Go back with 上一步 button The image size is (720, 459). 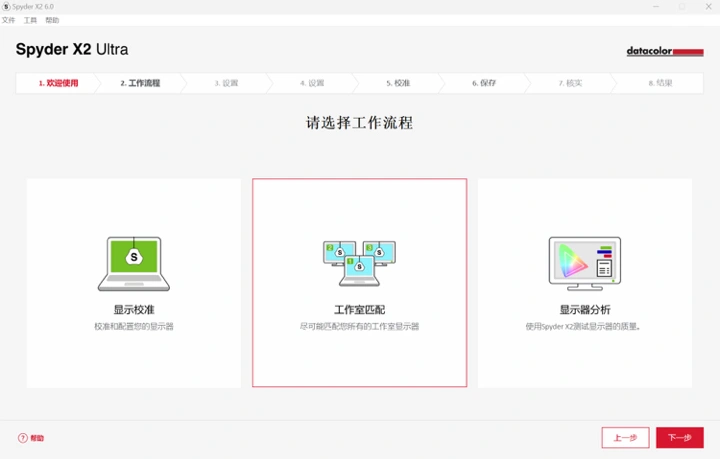625,438
